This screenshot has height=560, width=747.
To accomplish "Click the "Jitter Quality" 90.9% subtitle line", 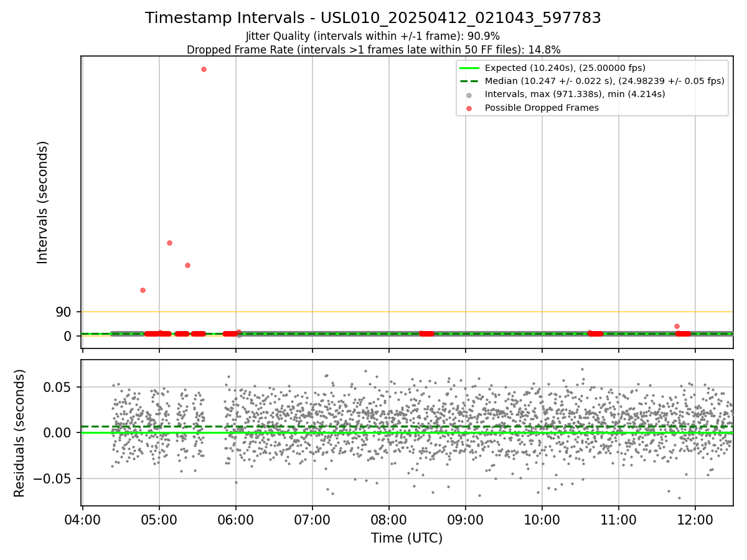I will [x=373, y=36].
